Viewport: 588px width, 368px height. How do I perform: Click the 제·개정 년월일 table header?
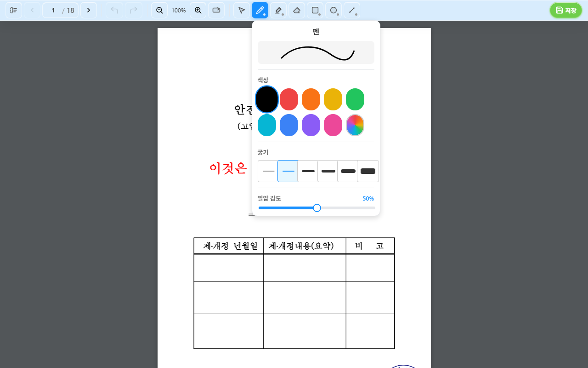(x=231, y=246)
